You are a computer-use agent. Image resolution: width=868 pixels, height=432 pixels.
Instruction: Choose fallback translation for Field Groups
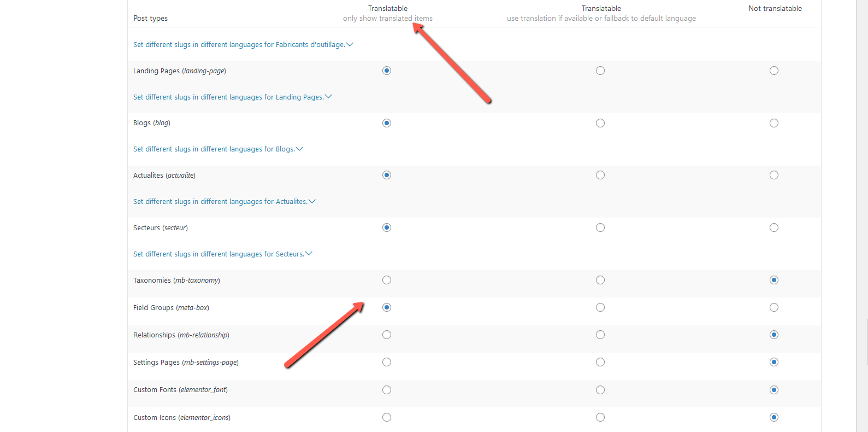(x=600, y=307)
